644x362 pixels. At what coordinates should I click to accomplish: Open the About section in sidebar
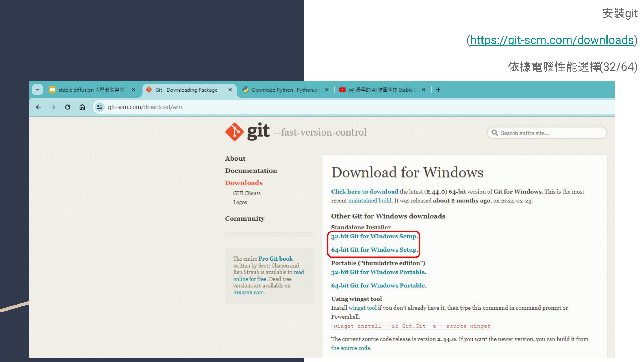pos(235,158)
